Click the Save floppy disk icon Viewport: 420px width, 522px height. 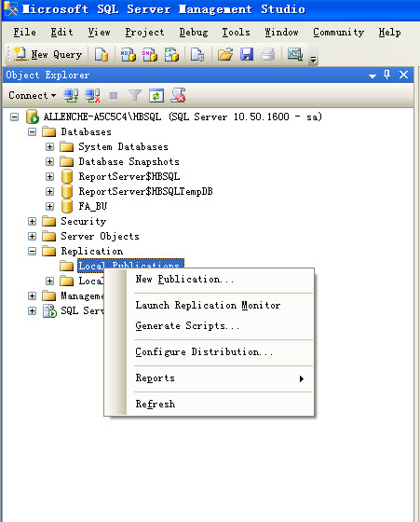[x=247, y=54]
